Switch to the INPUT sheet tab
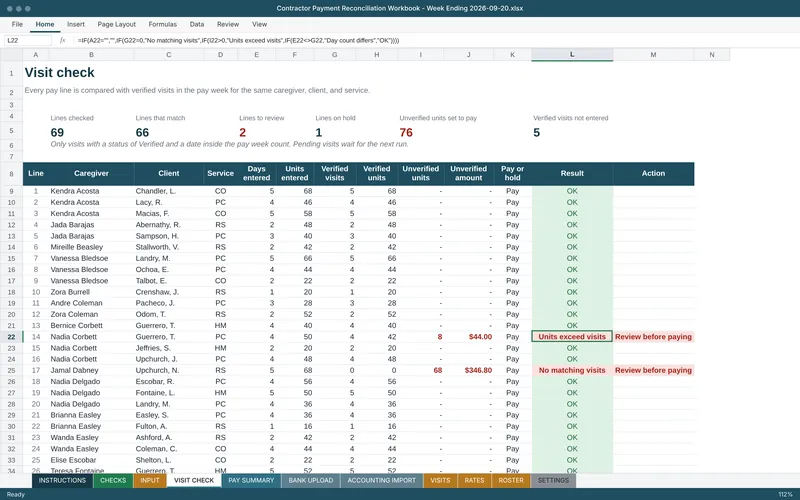This screenshot has height=500, width=800. point(150,481)
